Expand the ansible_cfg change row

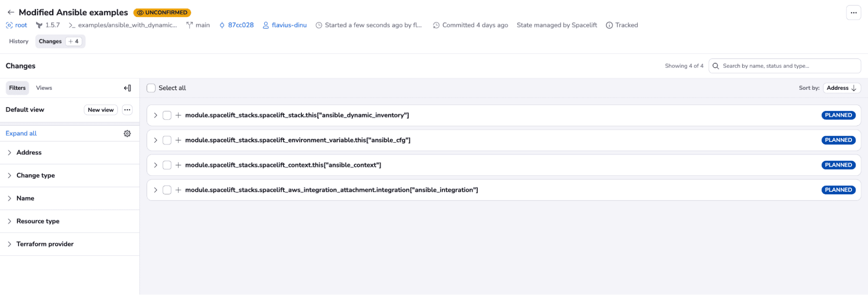pyautogui.click(x=155, y=140)
